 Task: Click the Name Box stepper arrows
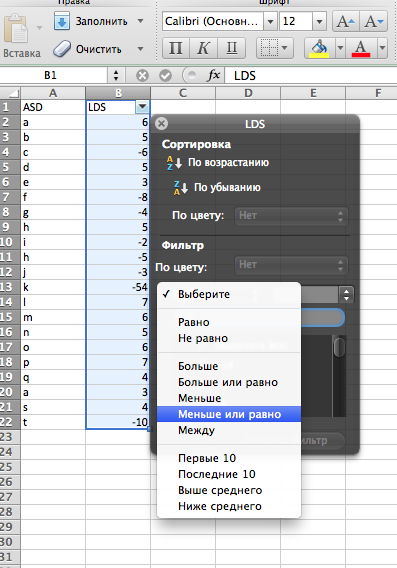click(116, 75)
